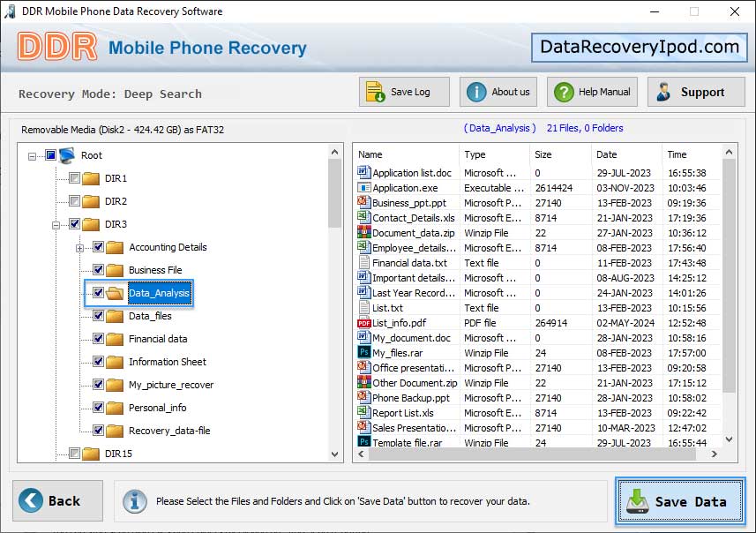Screen dimensions: 756x533
Task: Click the DataRecoveryIpod.com banner link
Action: coord(640,48)
